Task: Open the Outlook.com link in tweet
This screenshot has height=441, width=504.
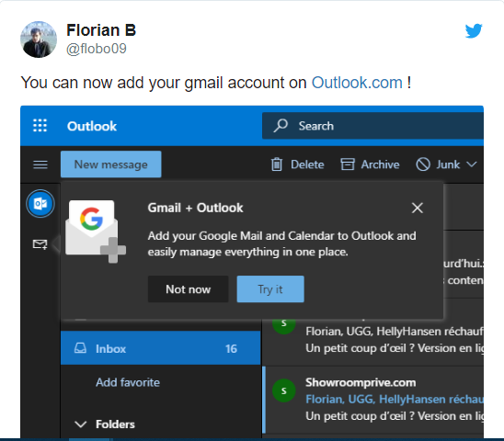Action: 357,83
